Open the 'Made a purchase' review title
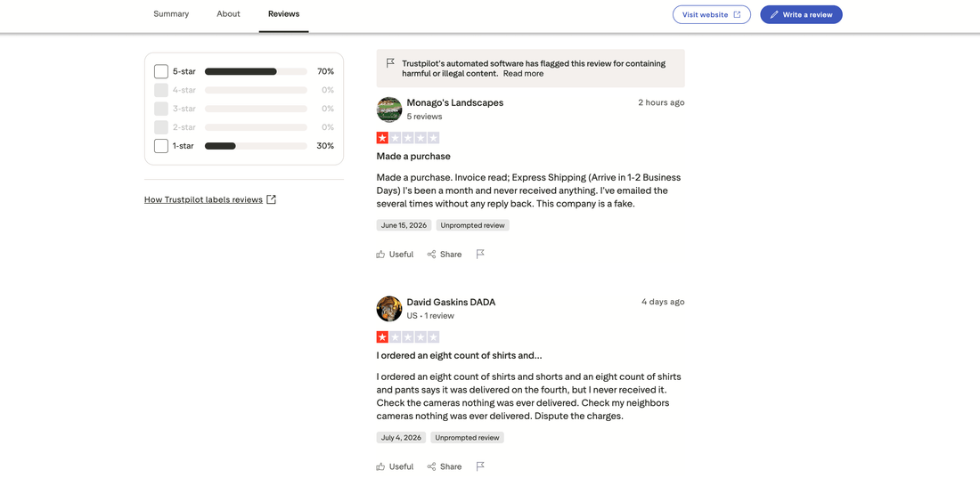The width and height of the screenshot is (980, 502). pyautogui.click(x=413, y=156)
